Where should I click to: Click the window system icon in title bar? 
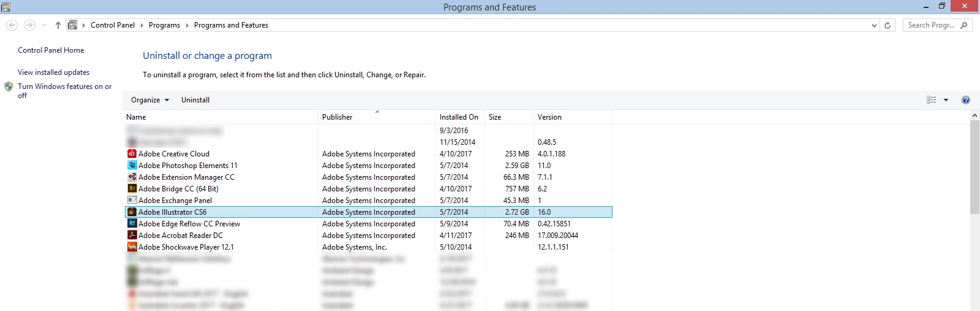pyautogui.click(x=6, y=7)
